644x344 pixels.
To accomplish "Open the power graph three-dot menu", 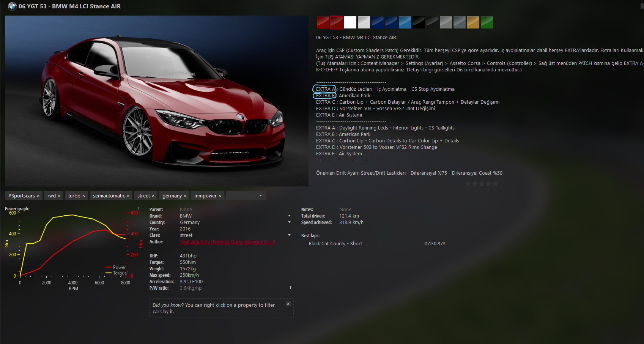I will click(139, 209).
